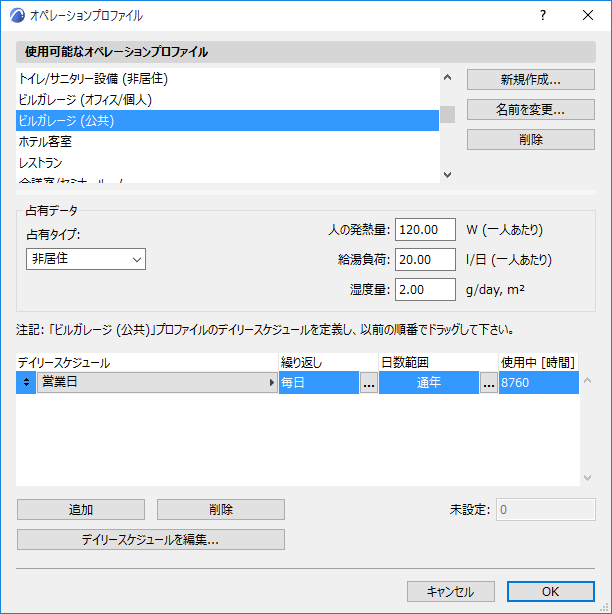Click the 湿度量 input field

coord(425,289)
